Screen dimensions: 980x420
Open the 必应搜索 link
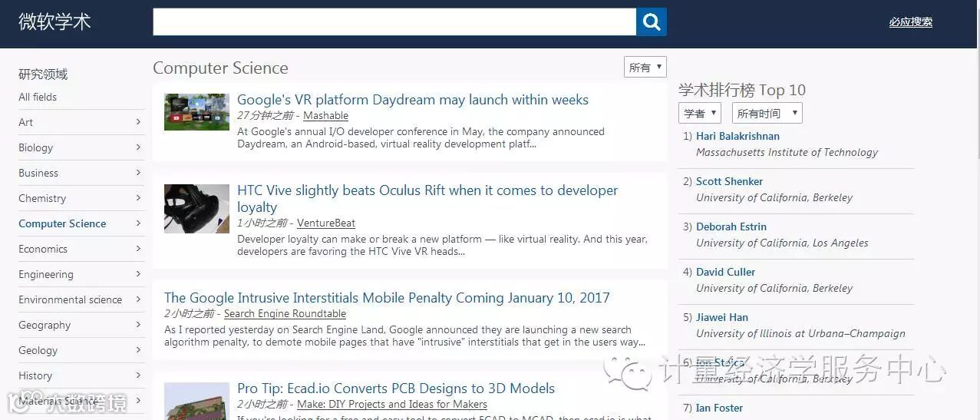coord(910,22)
